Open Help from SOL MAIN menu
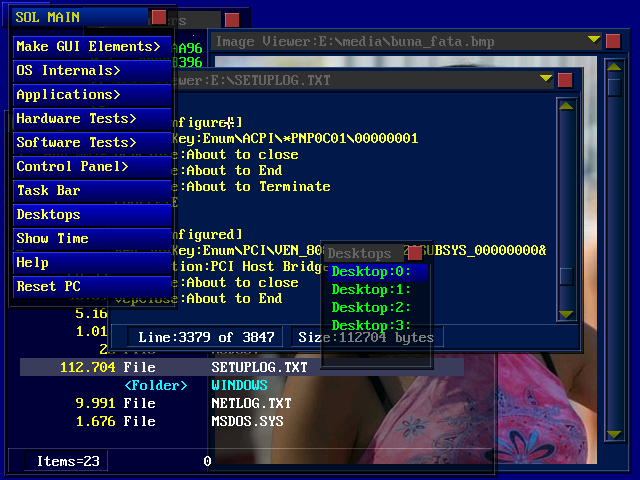Viewport: 640px width, 480px height. (92, 263)
